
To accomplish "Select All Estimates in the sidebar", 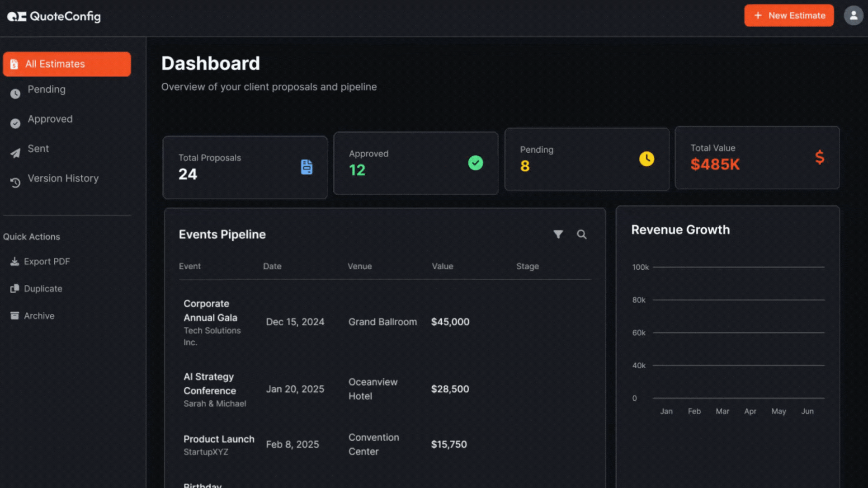I will point(67,64).
